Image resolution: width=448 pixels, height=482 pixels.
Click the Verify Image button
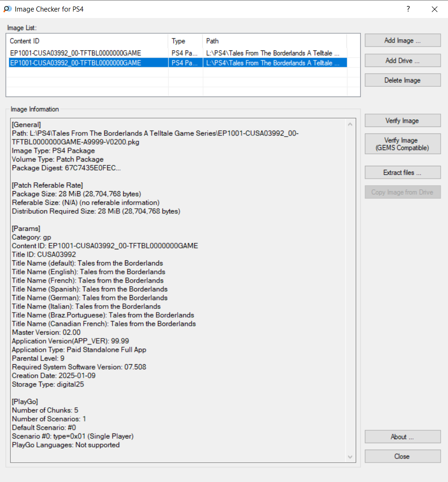402,121
